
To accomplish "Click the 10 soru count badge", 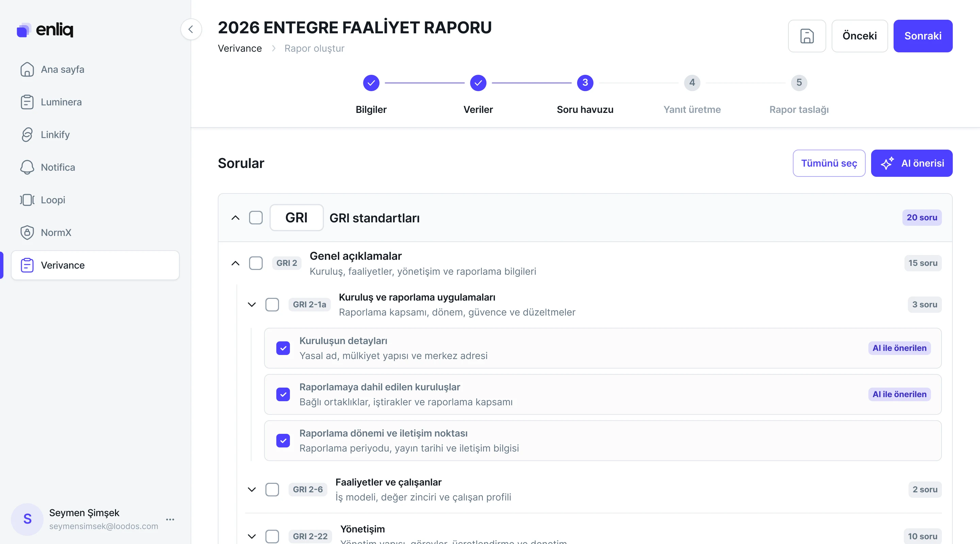I will tap(922, 537).
